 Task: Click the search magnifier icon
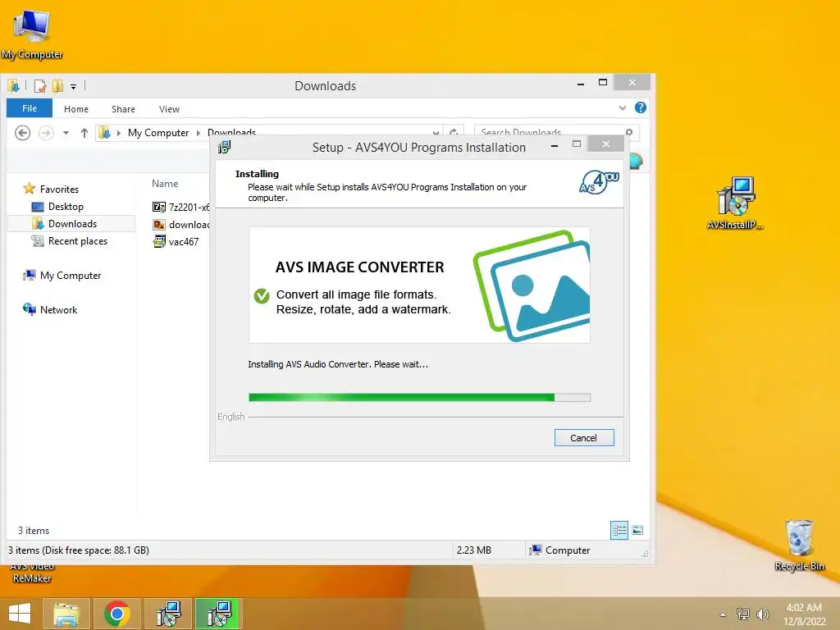pyautogui.click(x=629, y=132)
